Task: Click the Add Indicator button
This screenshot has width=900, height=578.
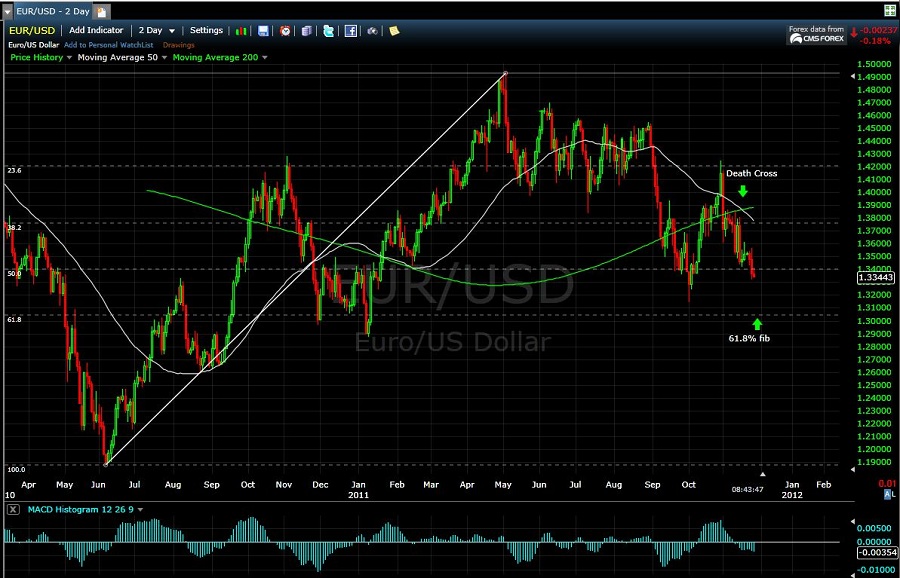Action: pyautogui.click(x=97, y=31)
